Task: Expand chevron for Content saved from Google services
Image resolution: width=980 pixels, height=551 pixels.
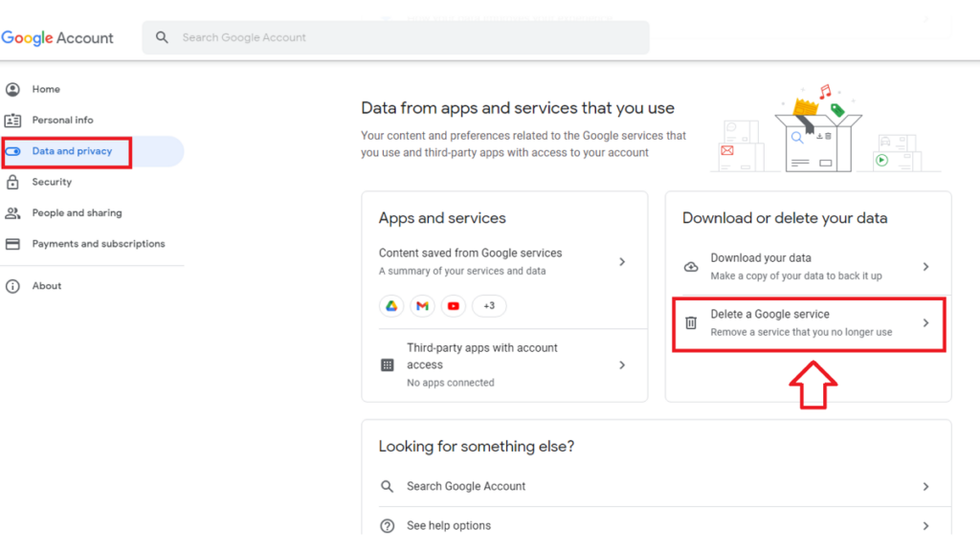Action: (622, 262)
